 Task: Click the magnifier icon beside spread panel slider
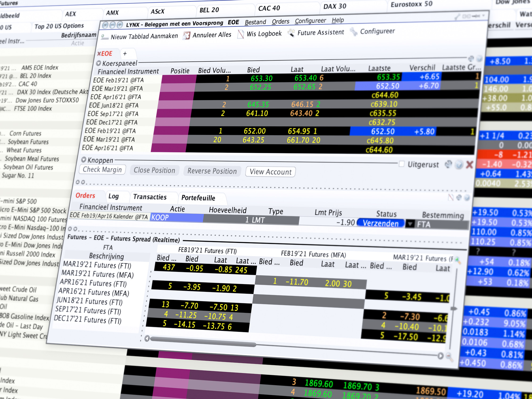(449, 357)
